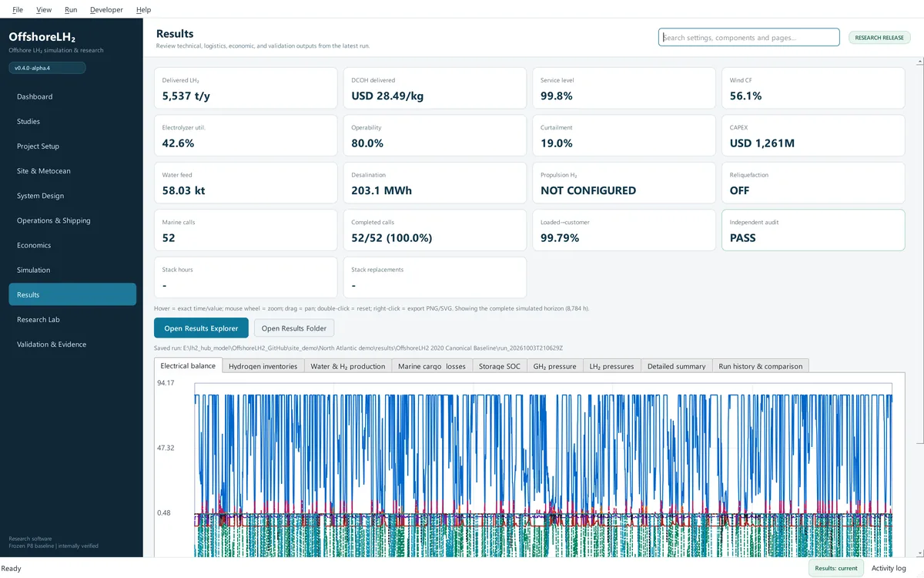Go to the Economics page
The height and width of the screenshot is (578, 924).
pos(72,245)
